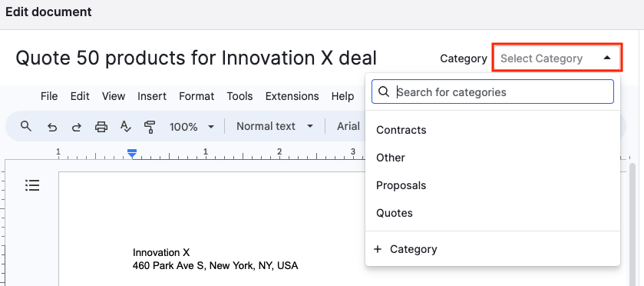The image size is (644, 286).
Task: Collapse the Select Category dropdown
Action: coord(557,58)
